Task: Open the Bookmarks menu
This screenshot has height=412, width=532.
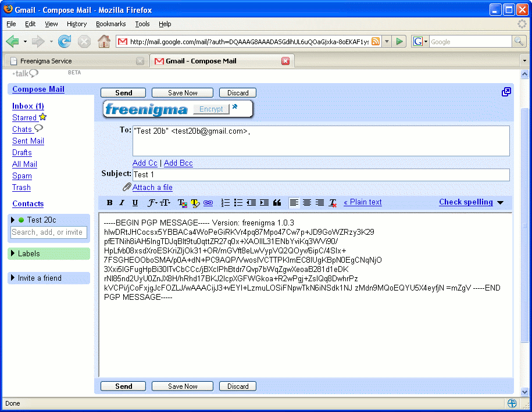Action: (x=110, y=24)
